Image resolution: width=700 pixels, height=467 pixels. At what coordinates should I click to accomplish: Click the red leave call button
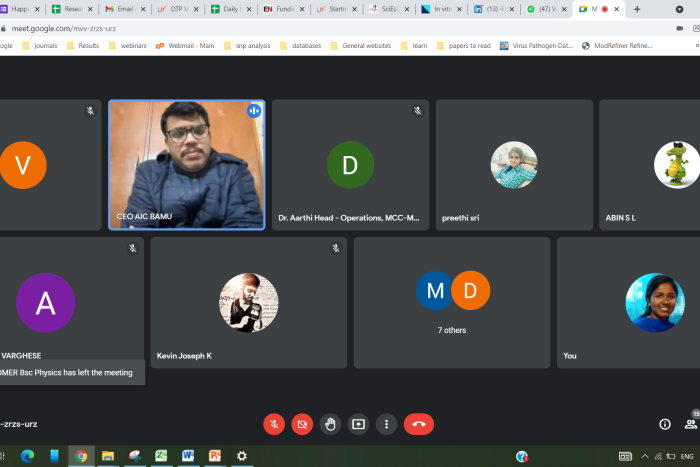418,424
